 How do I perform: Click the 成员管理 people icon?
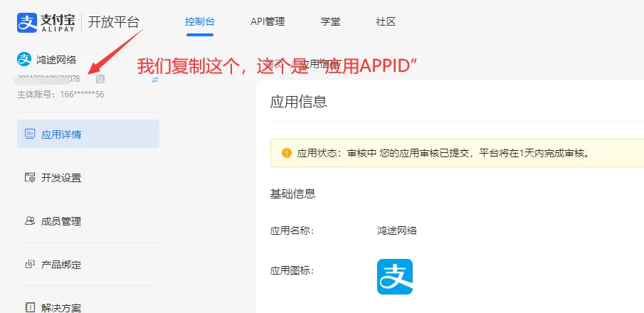tap(30, 221)
